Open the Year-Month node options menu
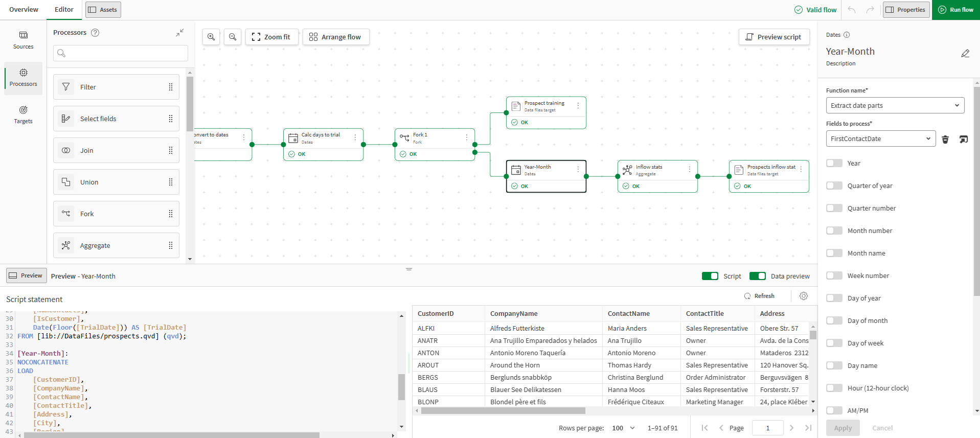The height and width of the screenshot is (438, 980). (x=578, y=169)
